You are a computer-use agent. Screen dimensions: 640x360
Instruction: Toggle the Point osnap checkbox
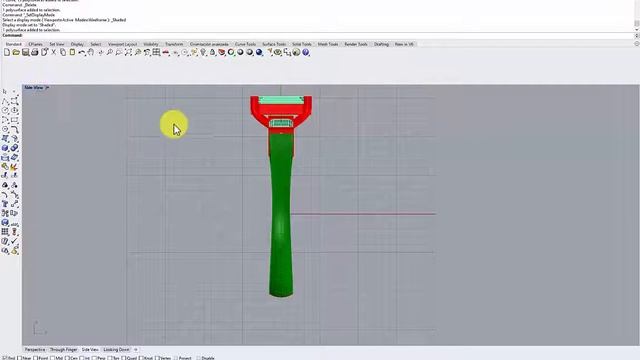(x=35, y=358)
